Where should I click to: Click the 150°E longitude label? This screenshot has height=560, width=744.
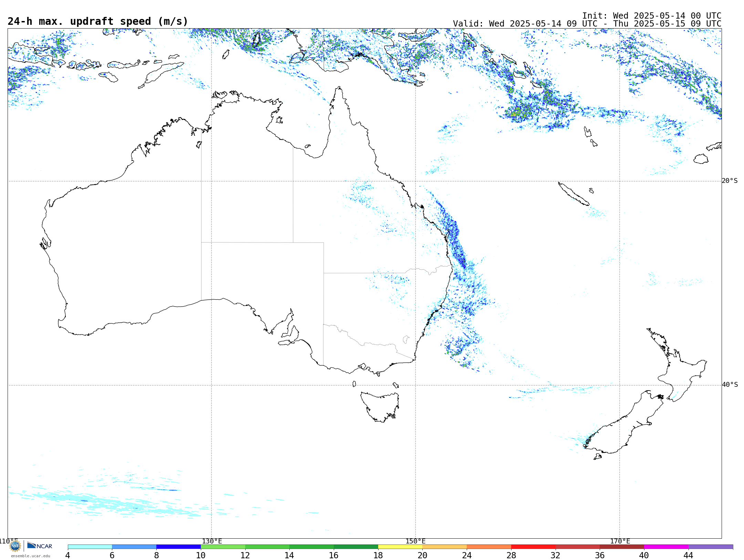[415, 541]
